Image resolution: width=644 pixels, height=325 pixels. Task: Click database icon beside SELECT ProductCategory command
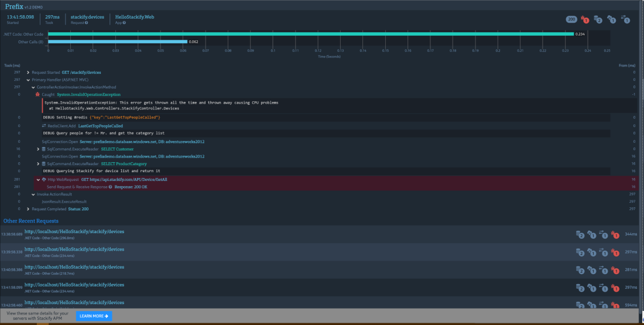tap(44, 163)
